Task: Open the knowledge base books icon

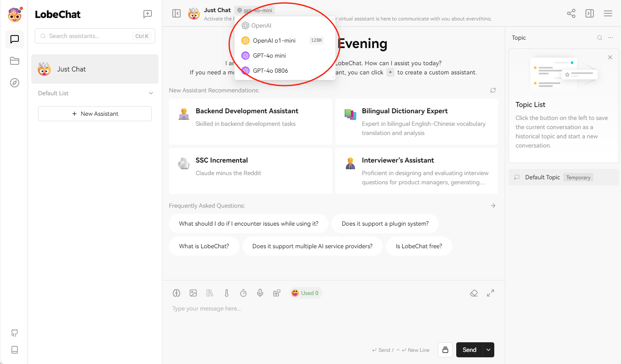Action: (x=210, y=293)
